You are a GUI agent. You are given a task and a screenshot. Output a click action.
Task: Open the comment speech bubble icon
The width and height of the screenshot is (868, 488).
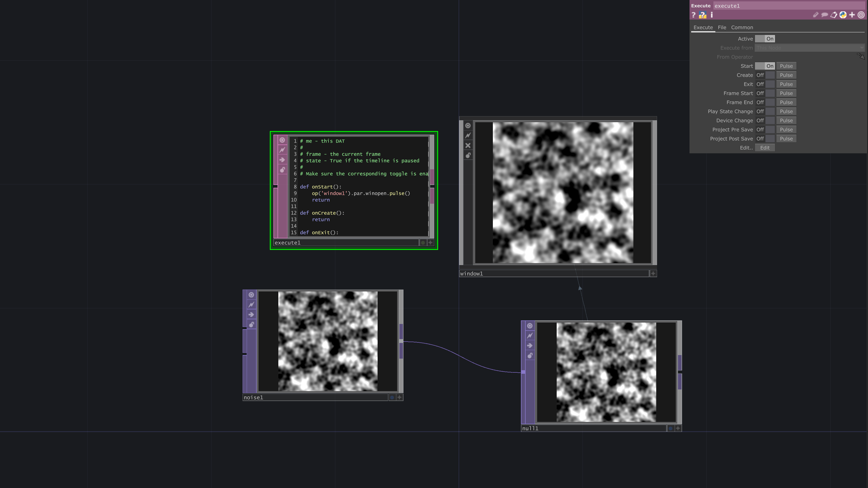coord(825,15)
